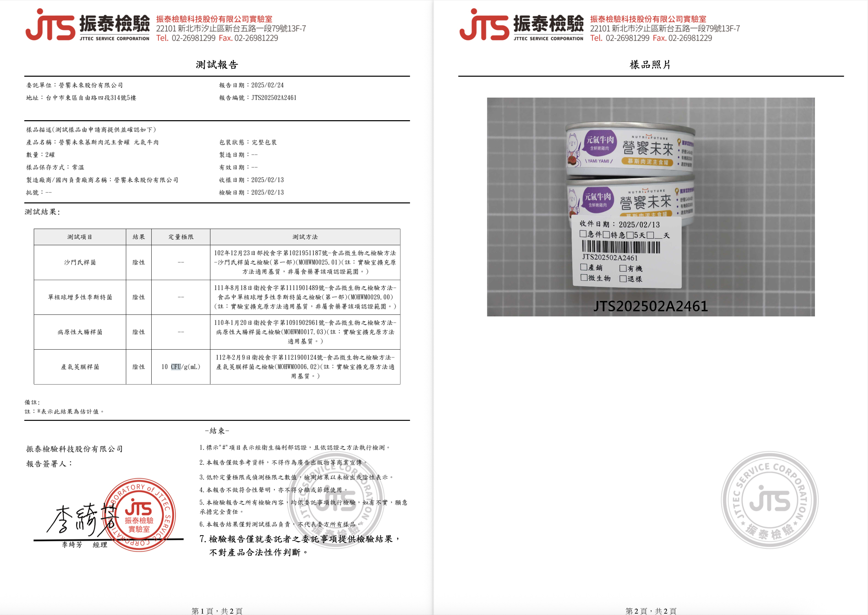Click the 委託單位 營饗未來股份有限公司 line
The image size is (868, 615).
[x=75, y=85]
